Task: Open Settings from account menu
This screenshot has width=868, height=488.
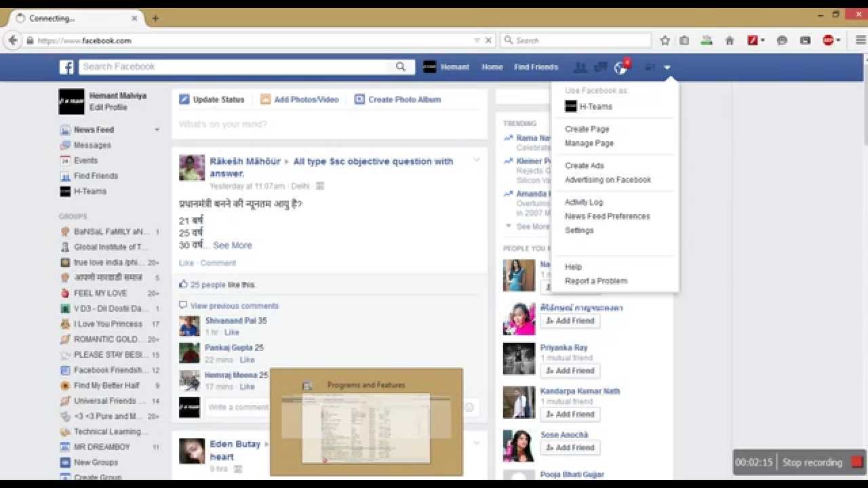Action: 579,230
